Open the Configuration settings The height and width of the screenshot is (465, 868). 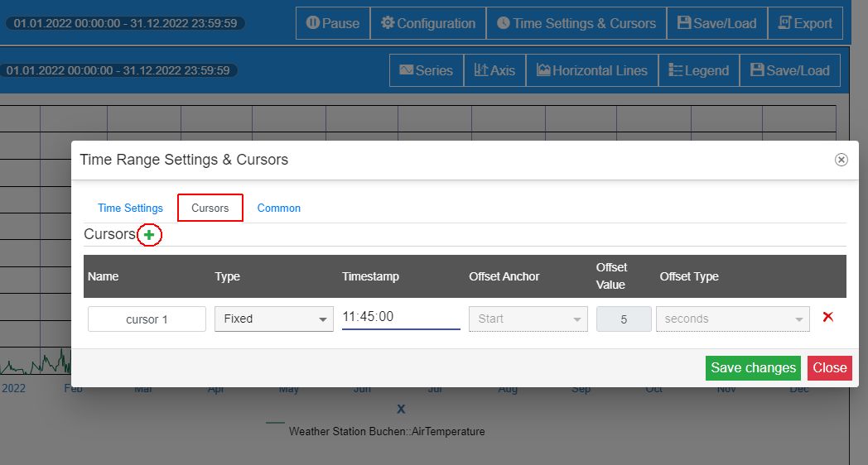pos(428,23)
